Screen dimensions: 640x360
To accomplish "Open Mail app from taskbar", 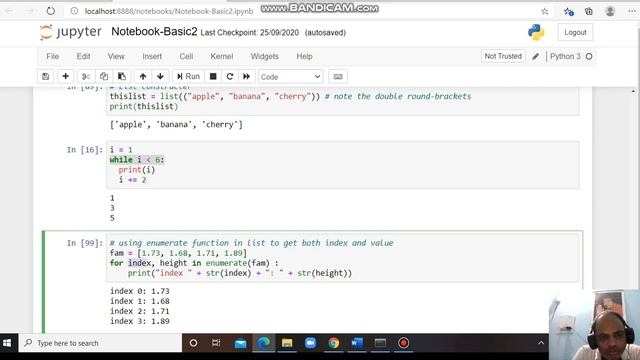I will pos(240,343).
